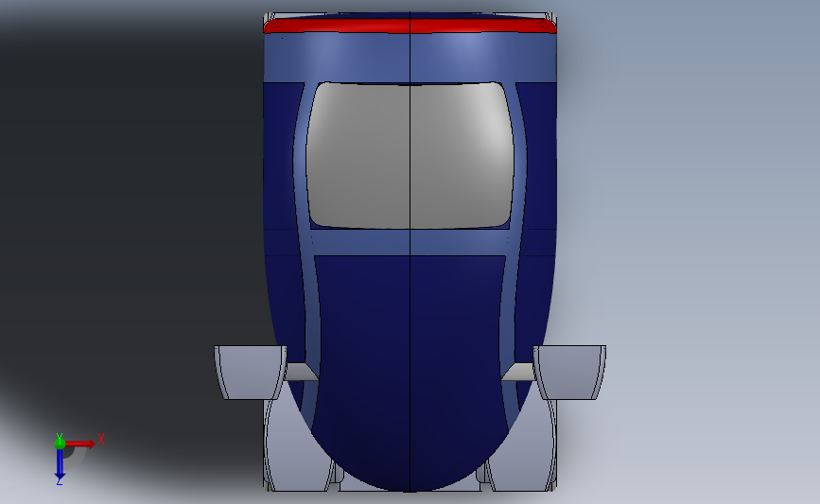Click the green Y axis origin dot of triad
This screenshot has width=820, height=504.
(x=60, y=443)
